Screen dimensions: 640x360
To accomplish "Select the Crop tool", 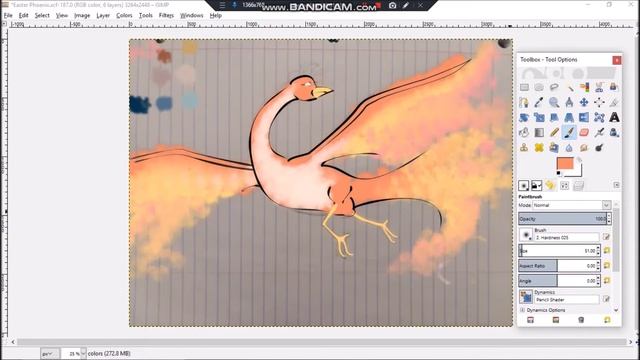I will point(614,102).
